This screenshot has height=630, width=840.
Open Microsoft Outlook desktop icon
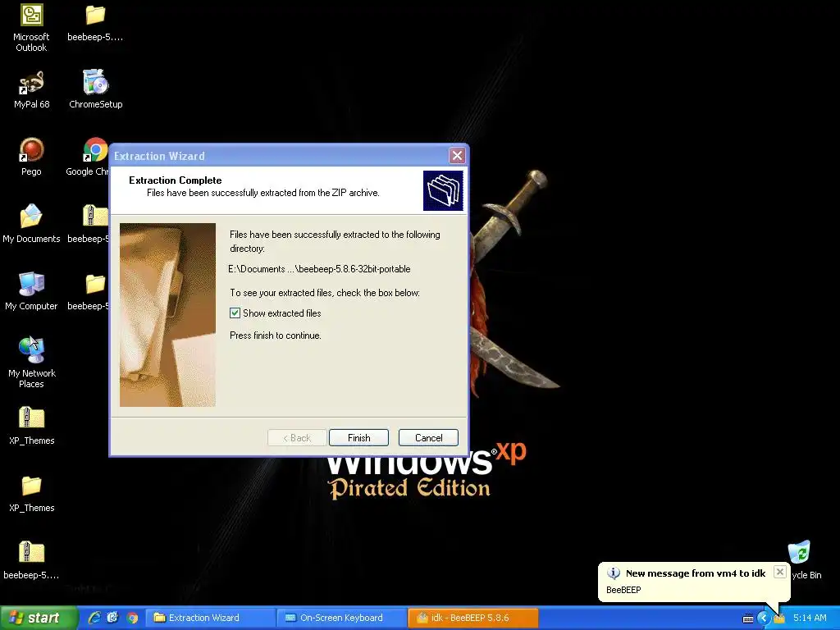point(31,28)
